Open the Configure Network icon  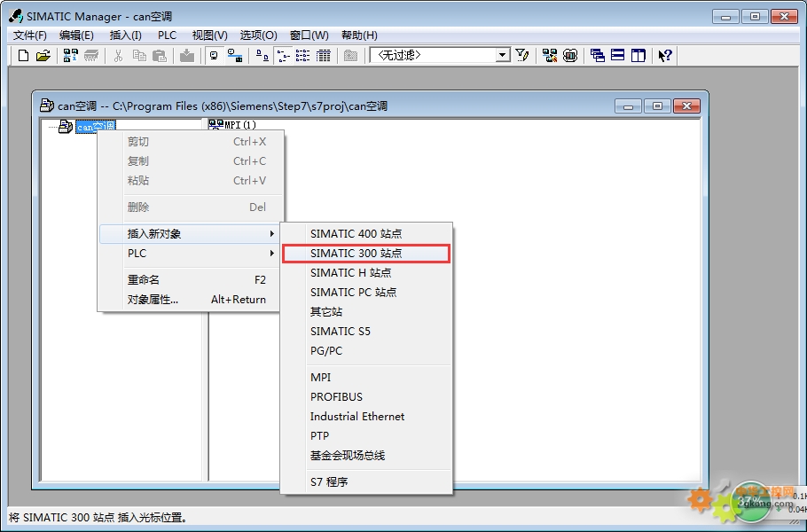coord(550,56)
